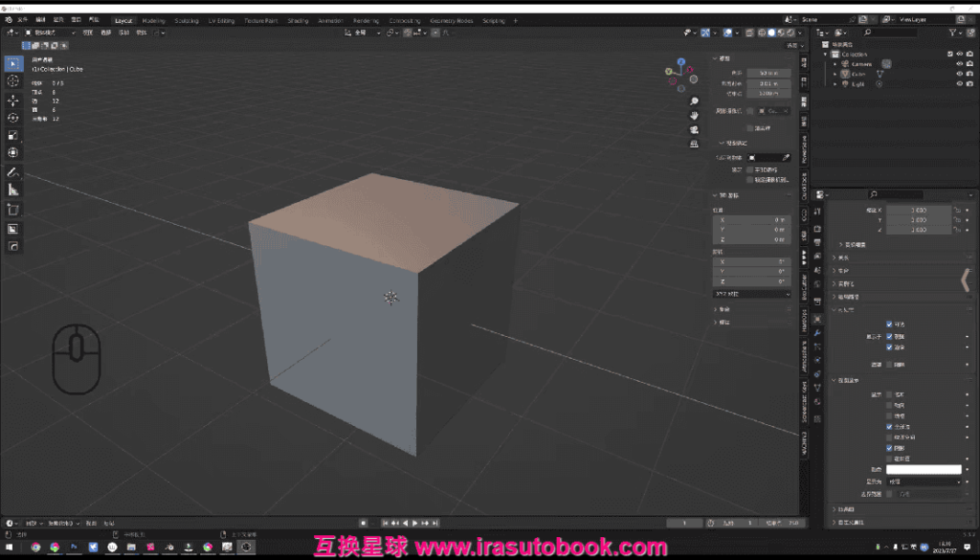
Task: Hide the Cube object with eye icon
Action: click(x=959, y=74)
